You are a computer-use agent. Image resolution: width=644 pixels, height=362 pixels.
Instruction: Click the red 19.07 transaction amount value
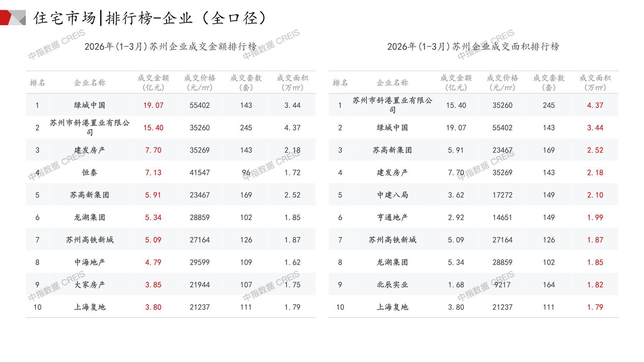(x=153, y=105)
